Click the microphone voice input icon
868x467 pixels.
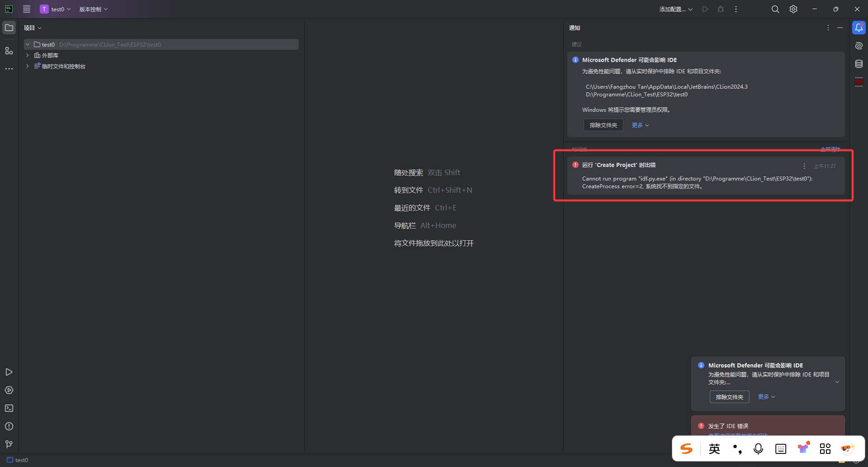point(759,448)
